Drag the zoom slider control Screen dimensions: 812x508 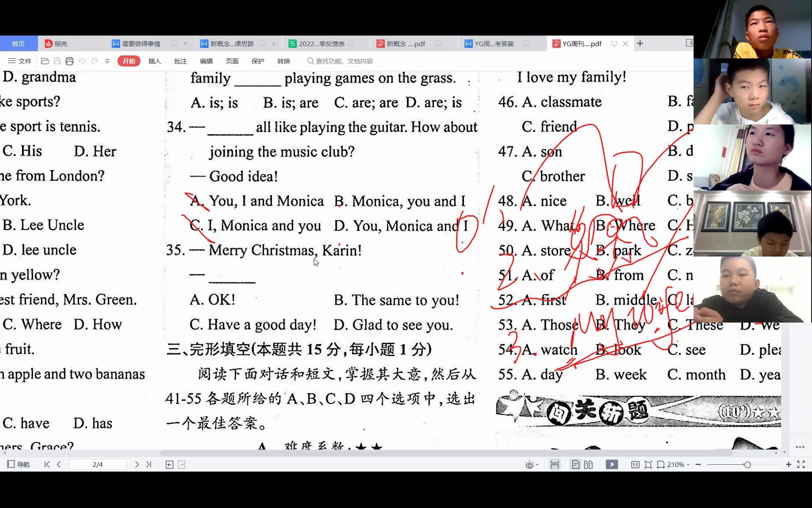coord(749,464)
